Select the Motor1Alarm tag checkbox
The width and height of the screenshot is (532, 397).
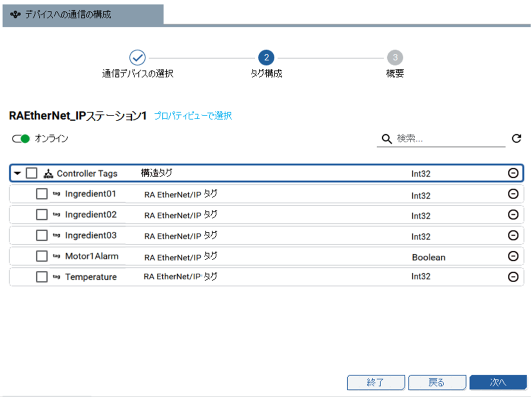click(42, 256)
